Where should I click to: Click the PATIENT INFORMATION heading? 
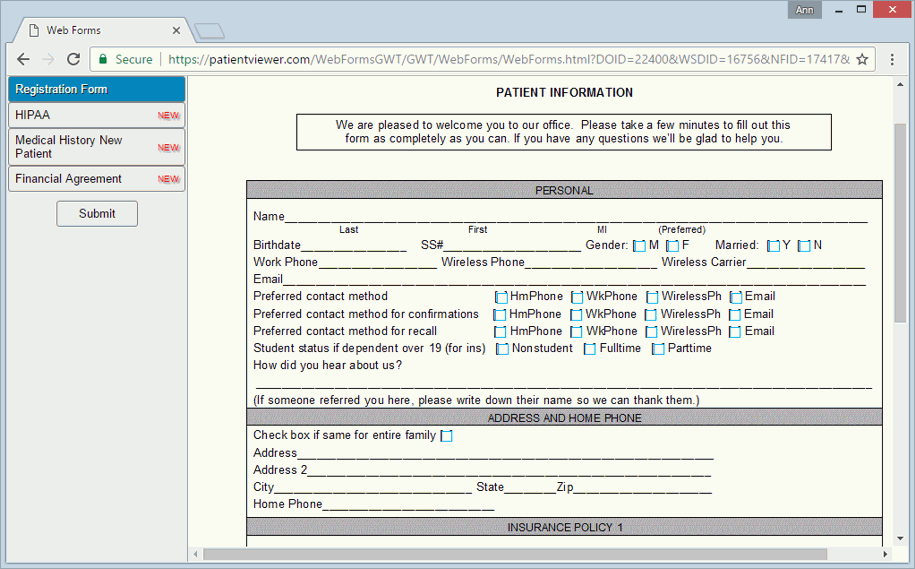coord(564,92)
